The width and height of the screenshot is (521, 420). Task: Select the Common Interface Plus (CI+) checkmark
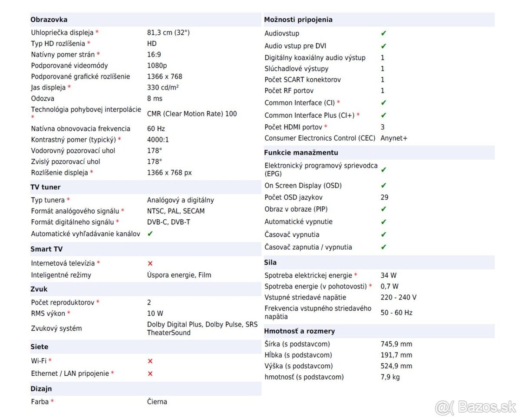pos(383,115)
